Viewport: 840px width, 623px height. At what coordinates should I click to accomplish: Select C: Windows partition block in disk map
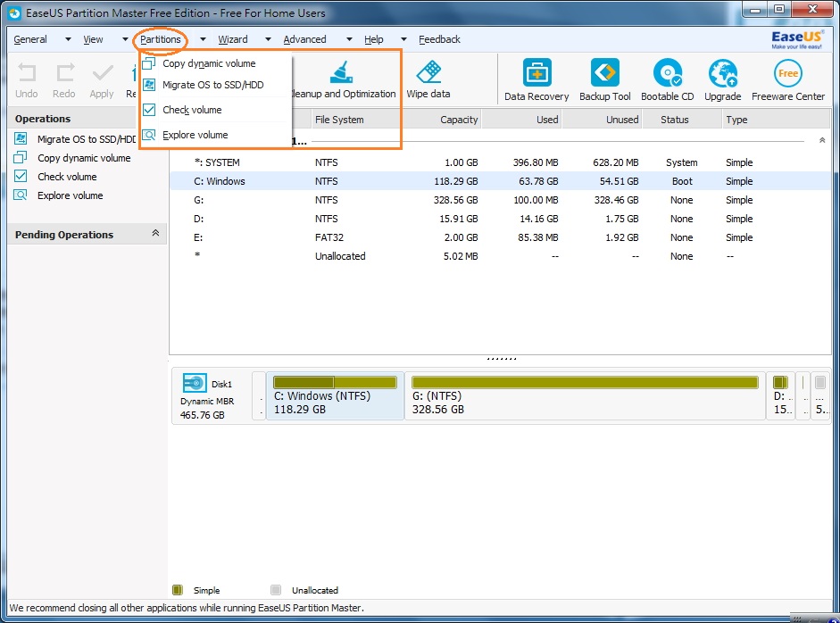(335, 396)
